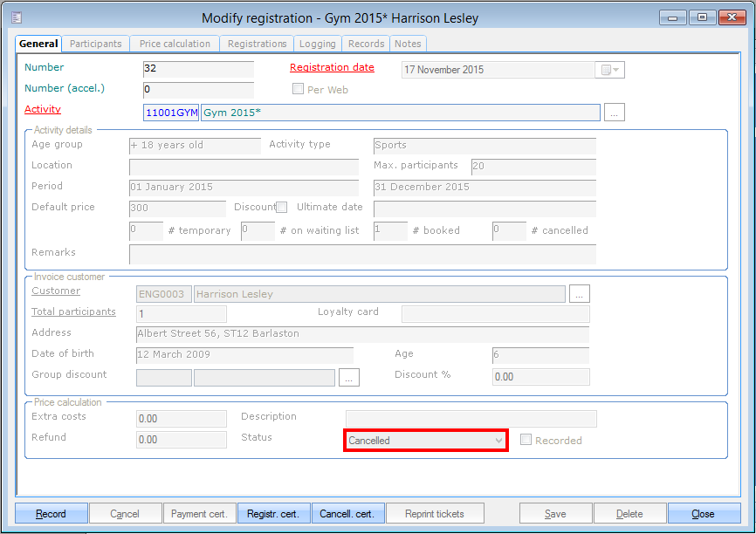756x534 pixels.
Task: Toggle the Recorded checkbox
Action: click(x=526, y=441)
